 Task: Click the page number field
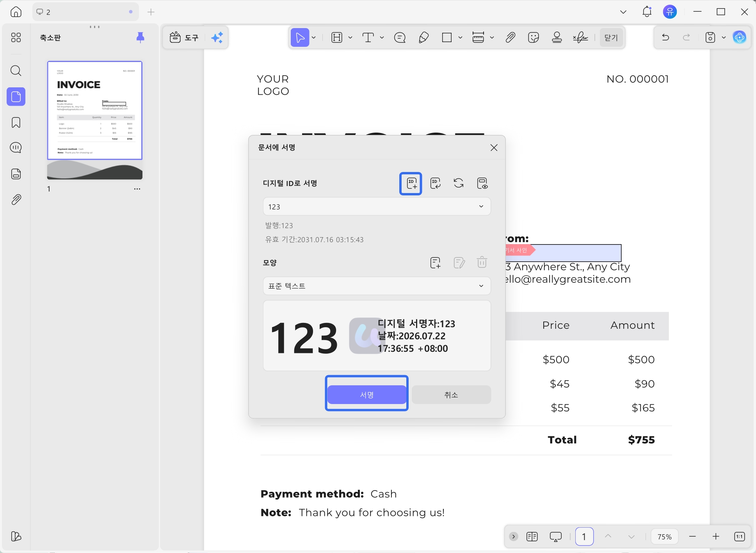tap(584, 537)
